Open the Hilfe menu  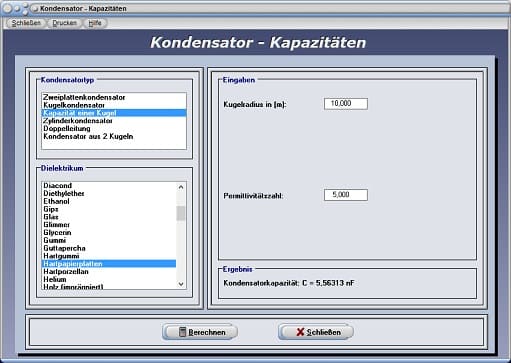(95, 23)
